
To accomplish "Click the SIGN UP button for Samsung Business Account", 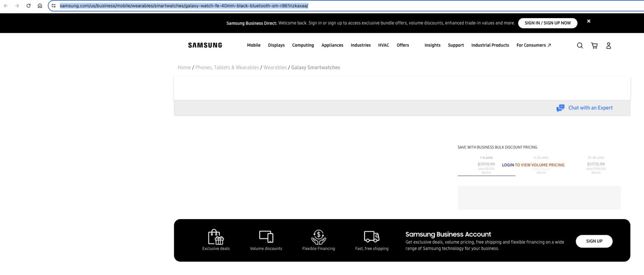I will (594, 241).
